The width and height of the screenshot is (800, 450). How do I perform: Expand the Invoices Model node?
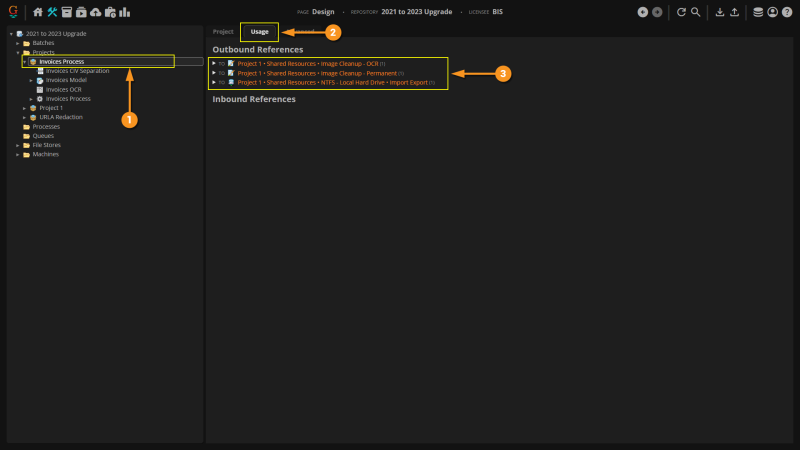pyautogui.click(x=31, y=81)
